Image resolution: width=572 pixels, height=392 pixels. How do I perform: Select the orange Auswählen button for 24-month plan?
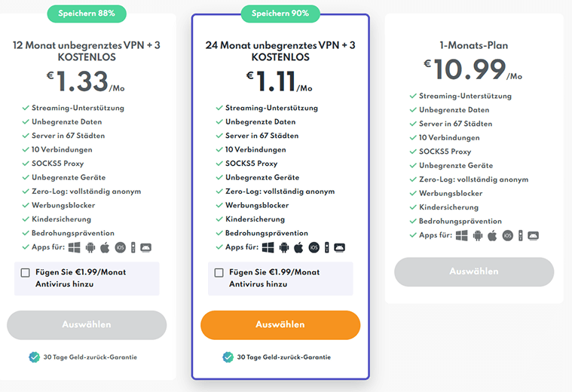(x=280, y=325)
